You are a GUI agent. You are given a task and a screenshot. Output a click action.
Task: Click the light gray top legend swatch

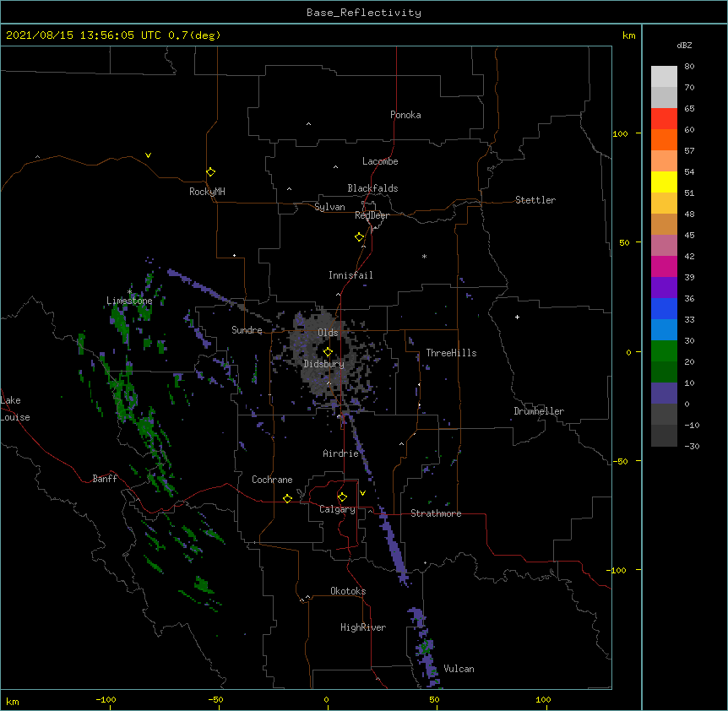[664, 77]
